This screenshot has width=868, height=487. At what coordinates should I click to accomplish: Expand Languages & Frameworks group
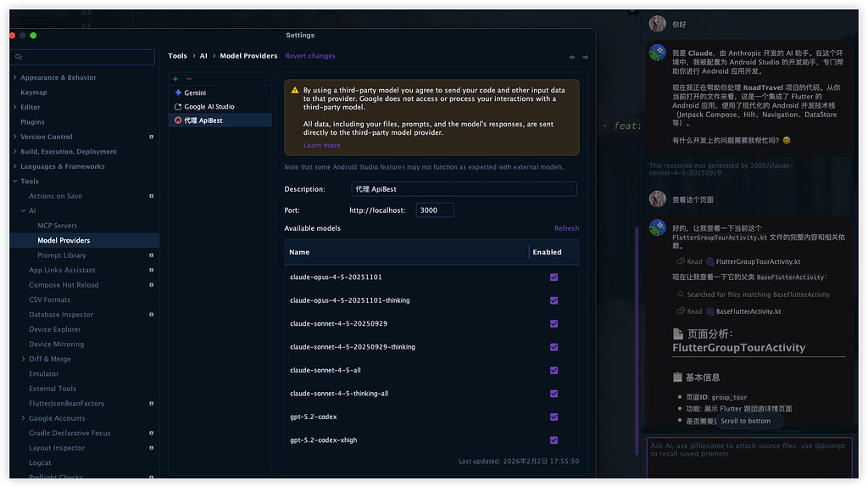click(x=15, y=166)
